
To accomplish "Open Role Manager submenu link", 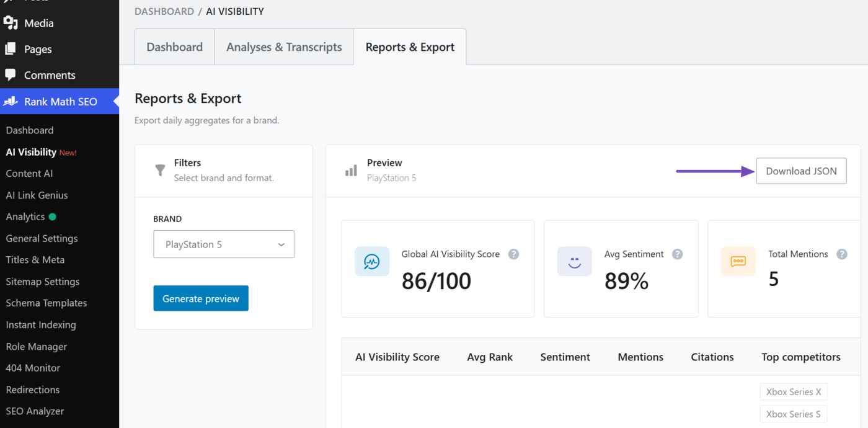I will point(37,346).
